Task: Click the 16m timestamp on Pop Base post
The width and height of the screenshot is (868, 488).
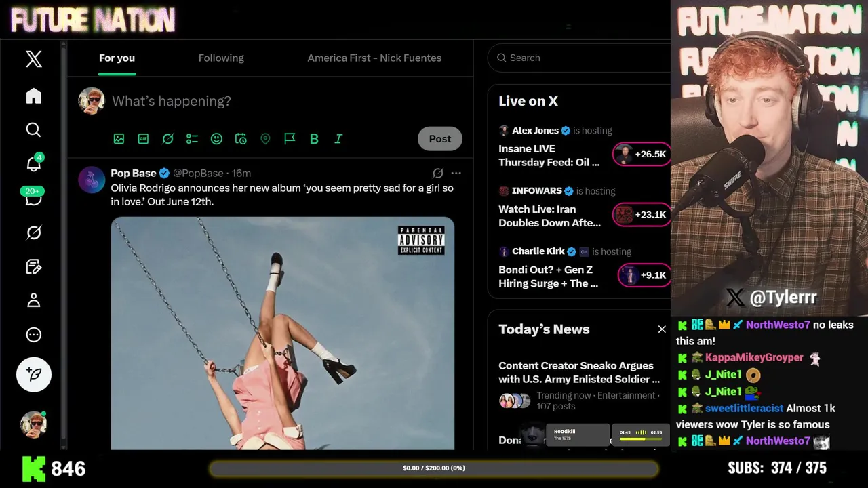Action: 241,173
